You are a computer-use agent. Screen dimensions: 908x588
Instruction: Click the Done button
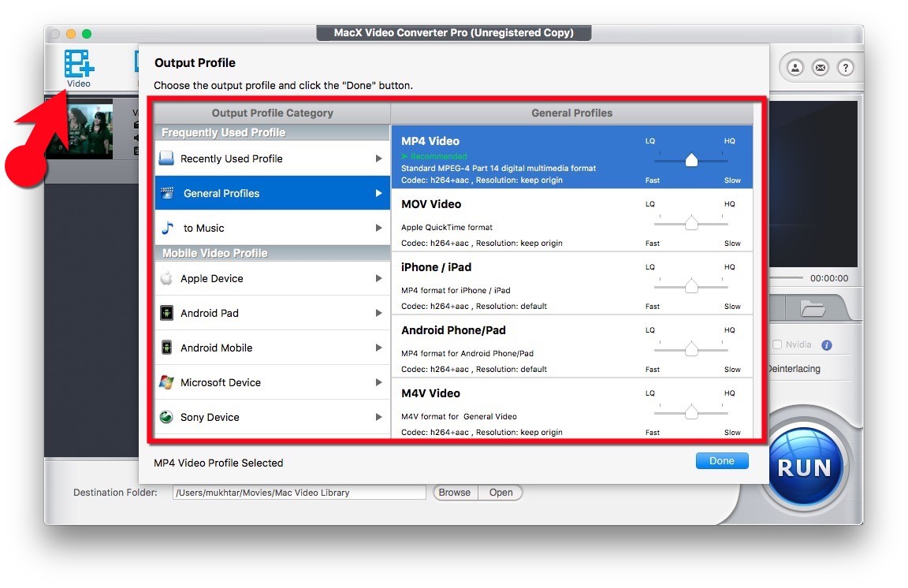pyautogui.click(x=721, y=461)
